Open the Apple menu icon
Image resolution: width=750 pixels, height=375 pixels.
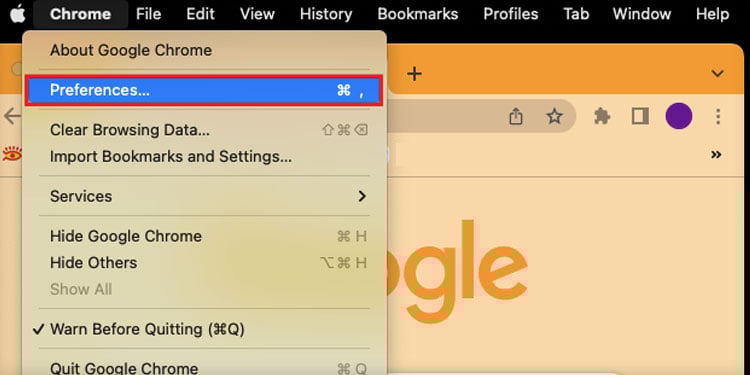(x=18, y=14)
